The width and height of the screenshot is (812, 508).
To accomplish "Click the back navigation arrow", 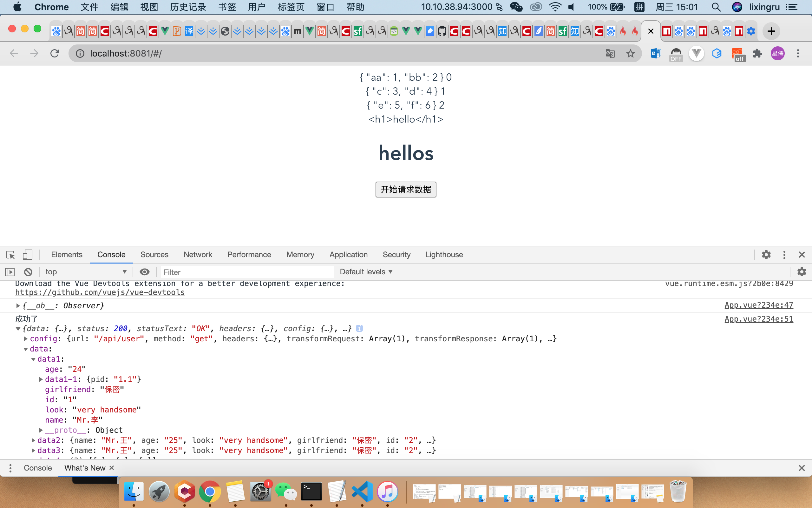I will pyautogui.click(x=14, y=53).
